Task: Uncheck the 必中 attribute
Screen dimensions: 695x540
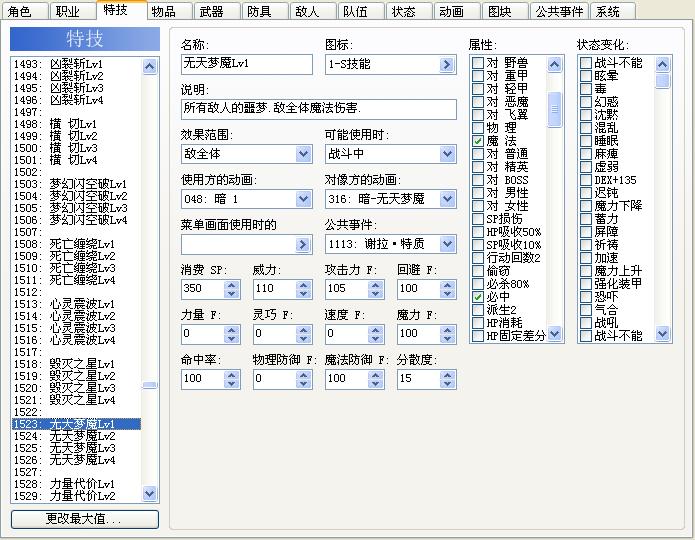Action: (x=478, y=297)
